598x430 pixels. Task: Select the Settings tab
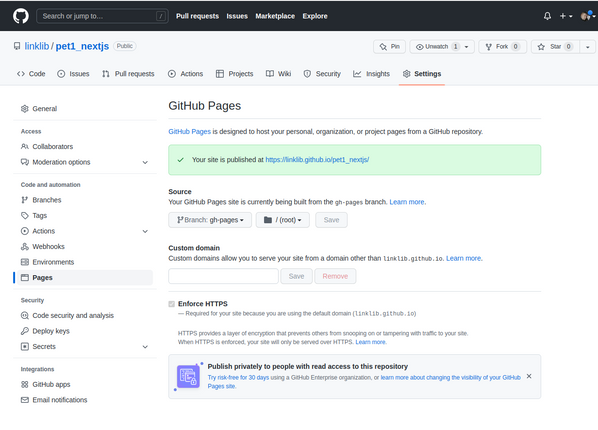point(422,74)
